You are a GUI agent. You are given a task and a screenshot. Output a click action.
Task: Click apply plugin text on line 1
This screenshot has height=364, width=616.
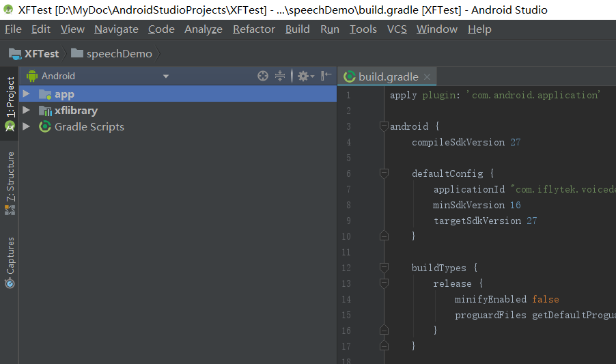(x=425, y=95)
